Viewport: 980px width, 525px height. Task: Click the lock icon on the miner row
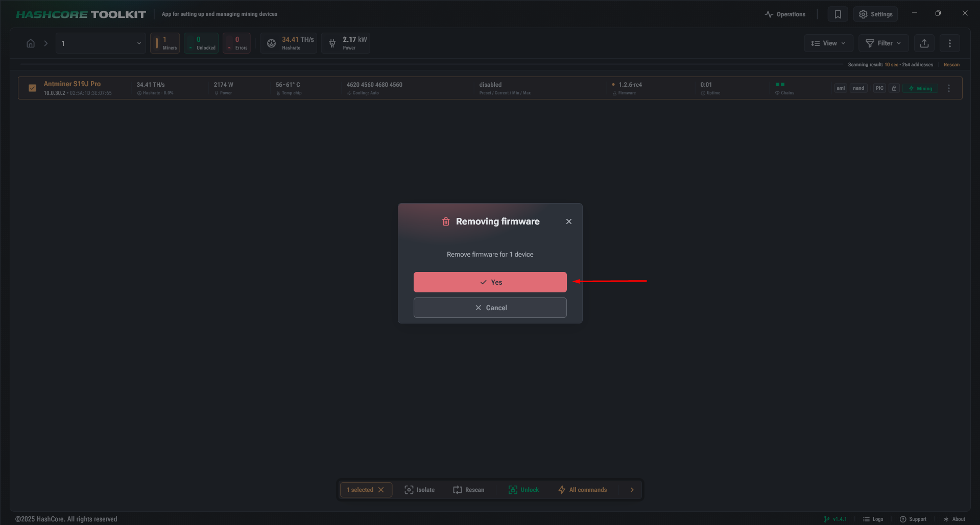coord(894,88)
